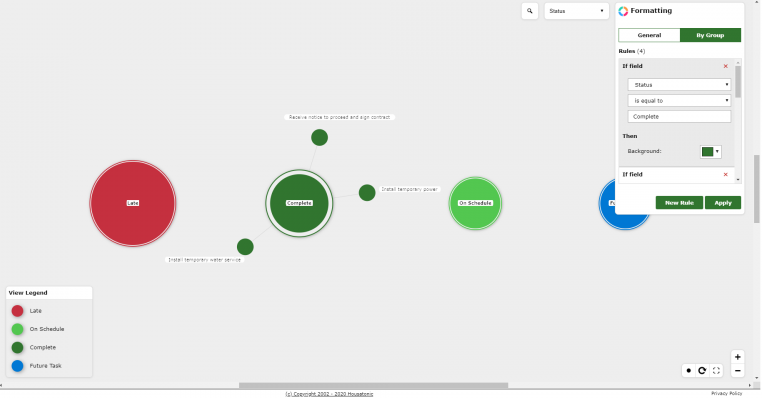The width and height of the screenshot is (762, 398).
Task: Remove the second If field rule
Action: 726,174
